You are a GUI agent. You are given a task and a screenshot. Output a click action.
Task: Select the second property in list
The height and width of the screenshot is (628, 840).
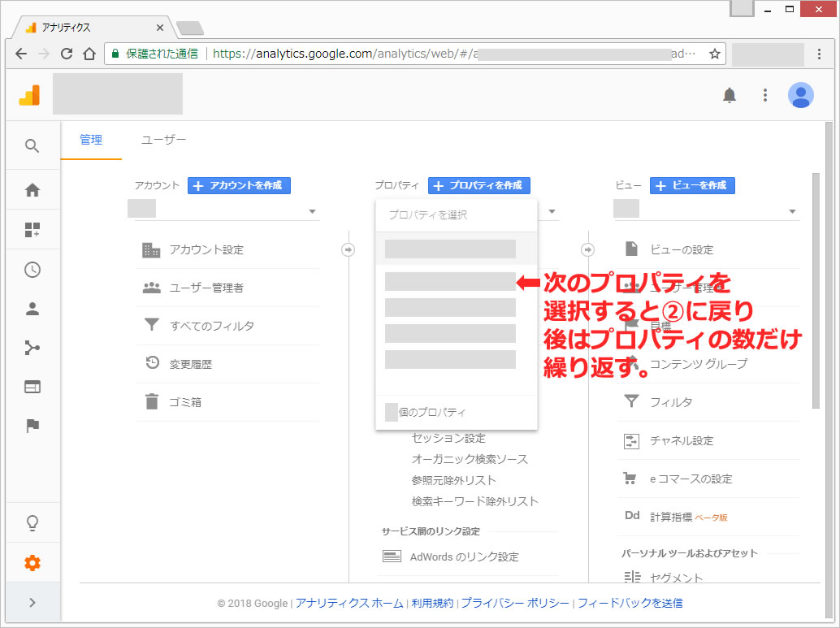pos(451,281)
